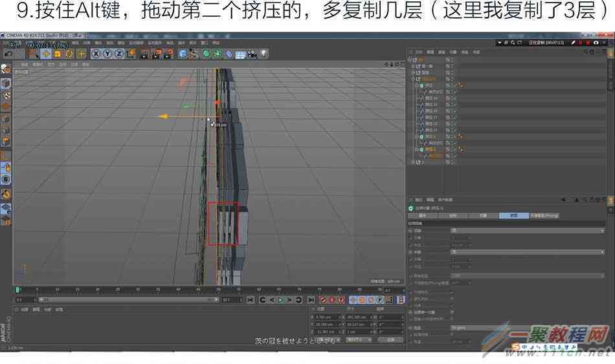Viewport: 615px width, 364px height.
Task: Toggle Y axis lock
Action: (x=107, y=54)
